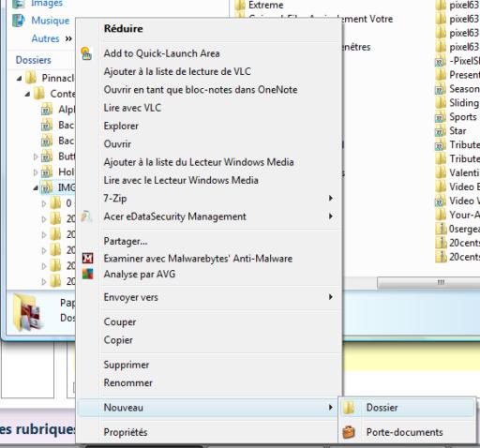
Task: Show more links via Autres chevron
Action: click(68, 38)
